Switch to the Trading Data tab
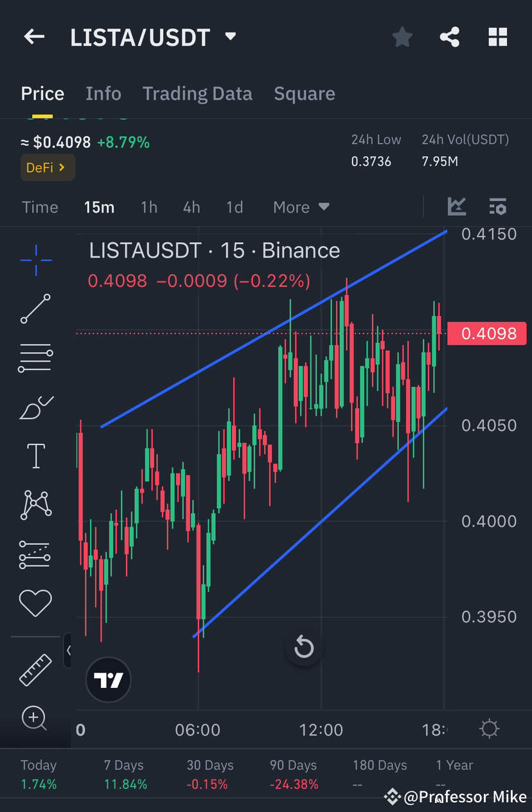532x812 pixels. [197, 93]
